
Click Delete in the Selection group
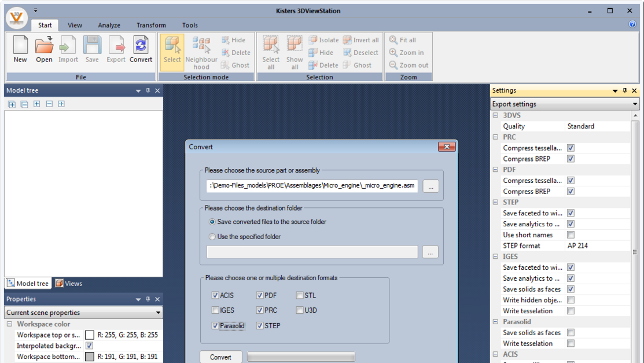point(323,65)
